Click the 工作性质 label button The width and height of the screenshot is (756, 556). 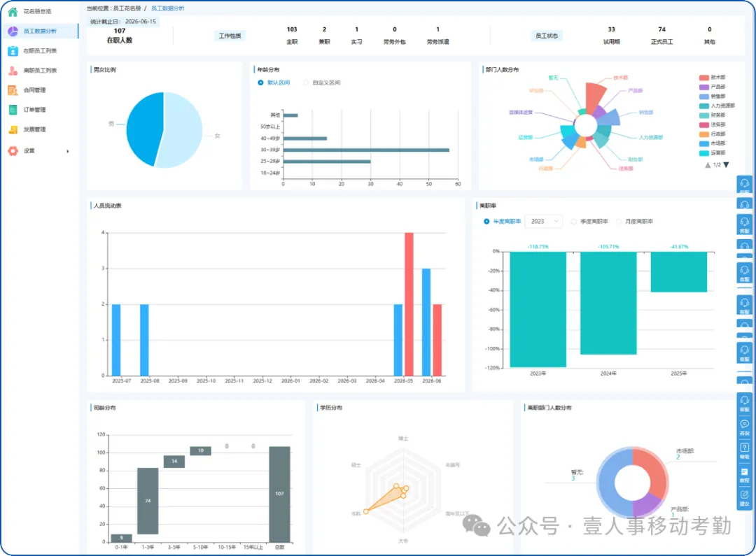click(230, 36)
